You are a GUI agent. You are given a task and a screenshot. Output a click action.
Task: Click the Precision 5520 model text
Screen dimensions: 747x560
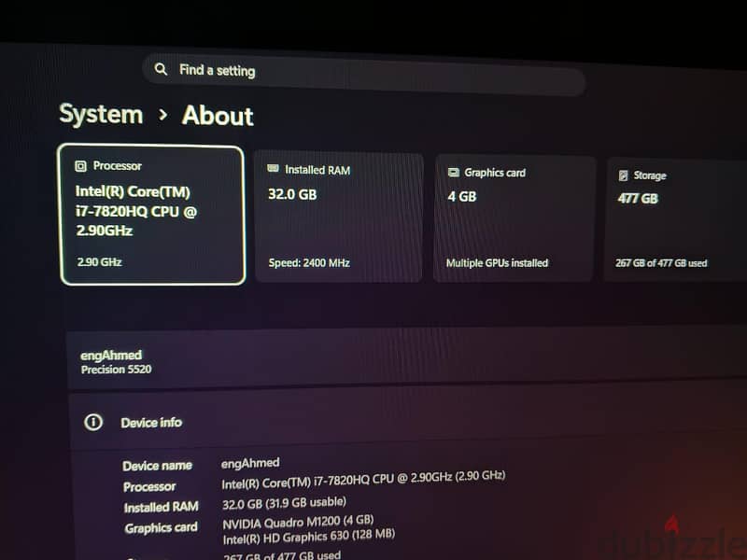click(116, 370)
